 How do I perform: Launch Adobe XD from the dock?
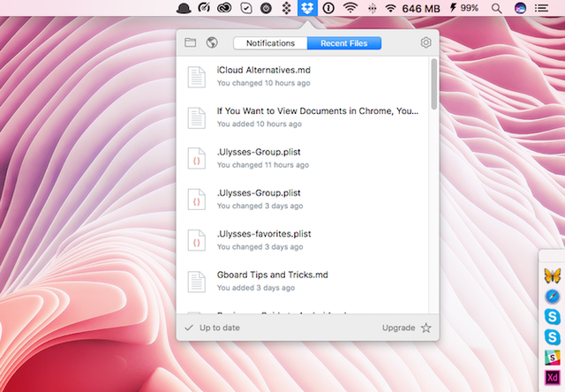pos(553,379)
